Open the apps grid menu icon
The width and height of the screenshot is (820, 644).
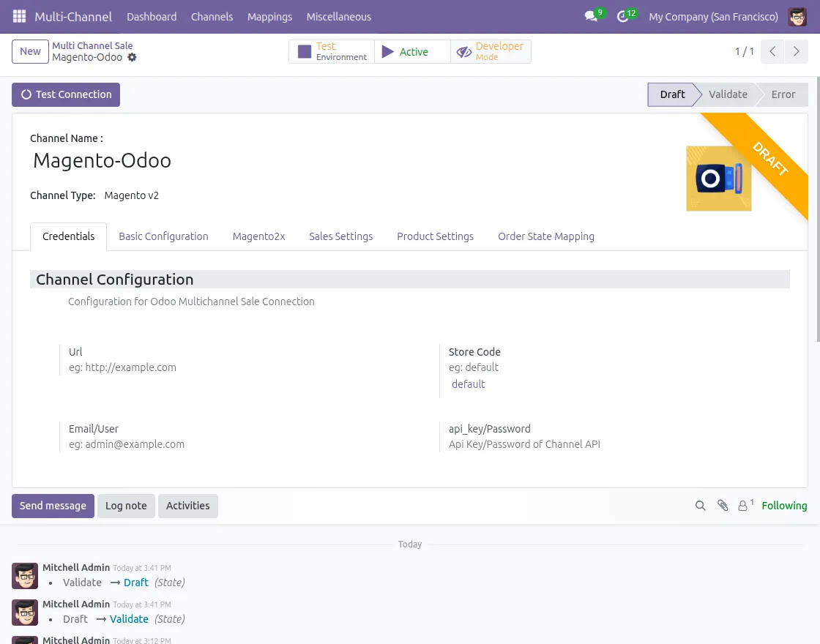(19, 16)
